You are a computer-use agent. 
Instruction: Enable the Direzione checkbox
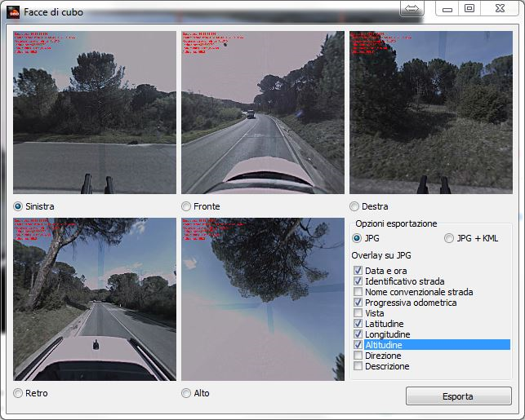click(x=358, y=356)
